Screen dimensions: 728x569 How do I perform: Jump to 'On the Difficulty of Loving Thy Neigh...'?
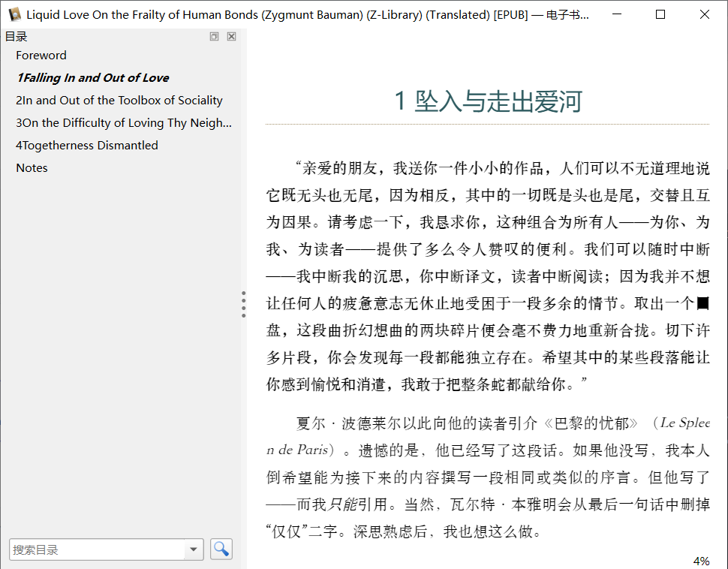coord(123,123)
